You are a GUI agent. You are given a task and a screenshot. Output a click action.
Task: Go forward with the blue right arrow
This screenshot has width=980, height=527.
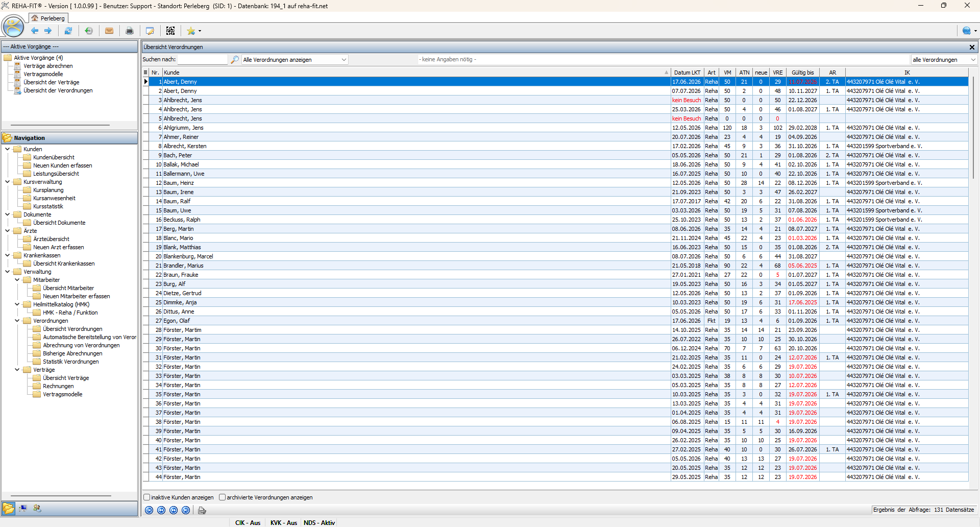coord(48,31)
